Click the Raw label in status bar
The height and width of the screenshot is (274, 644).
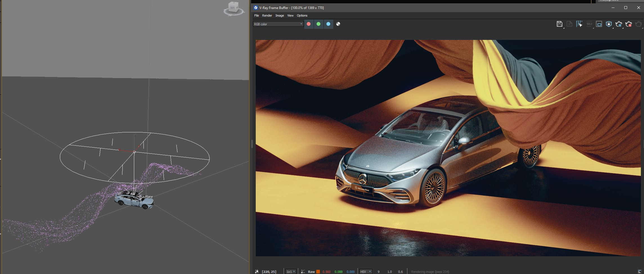[311, 272]
